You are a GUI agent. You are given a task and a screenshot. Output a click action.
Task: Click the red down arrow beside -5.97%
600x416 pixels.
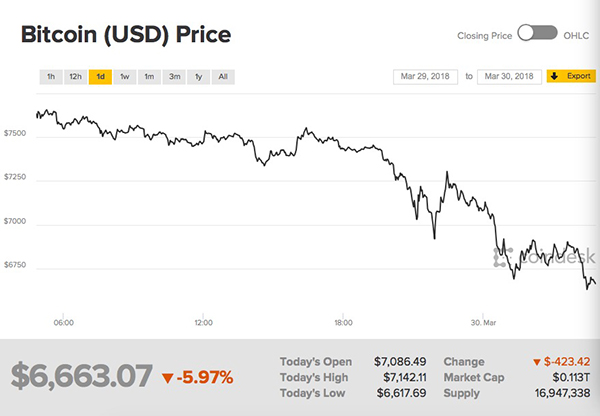167,377
